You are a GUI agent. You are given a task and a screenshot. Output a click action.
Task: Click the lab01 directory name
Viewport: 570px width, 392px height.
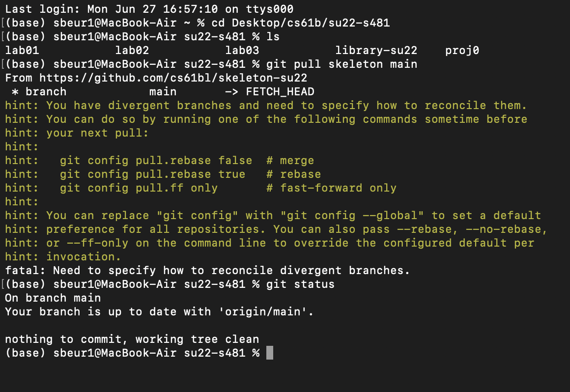(22, 50)
